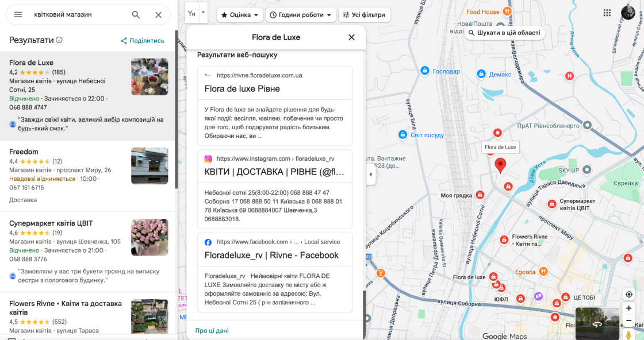Select the red Flora de Luxe pin
This screenshot has width=644, height=340.
(500, 165)
